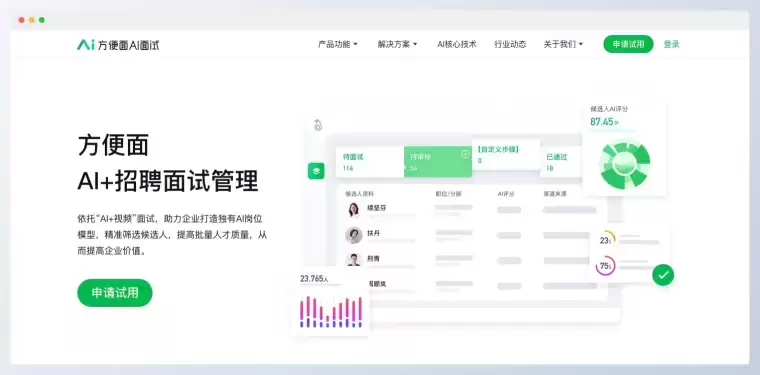Screen dimensions: 760x375
Task: Click the AI评分 column header
Action: click(x=506, y=194)
